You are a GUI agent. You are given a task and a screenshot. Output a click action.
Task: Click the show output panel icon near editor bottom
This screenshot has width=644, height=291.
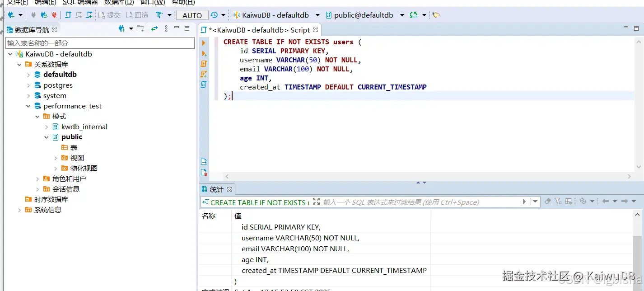click(204, 162)
